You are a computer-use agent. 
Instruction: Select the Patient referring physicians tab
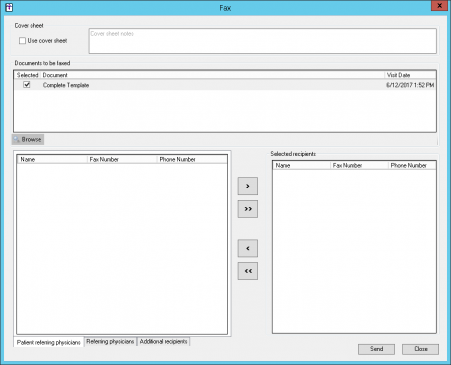(x=49, y=342)
